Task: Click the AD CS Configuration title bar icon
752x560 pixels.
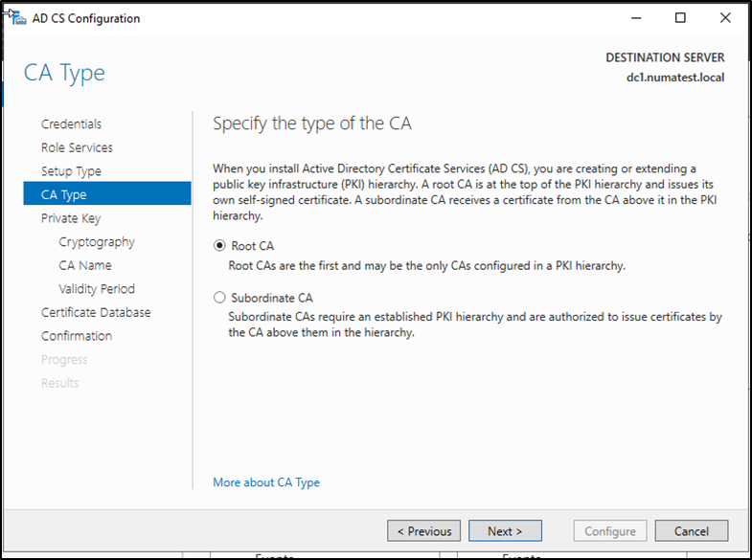Action: pos(16,18)
